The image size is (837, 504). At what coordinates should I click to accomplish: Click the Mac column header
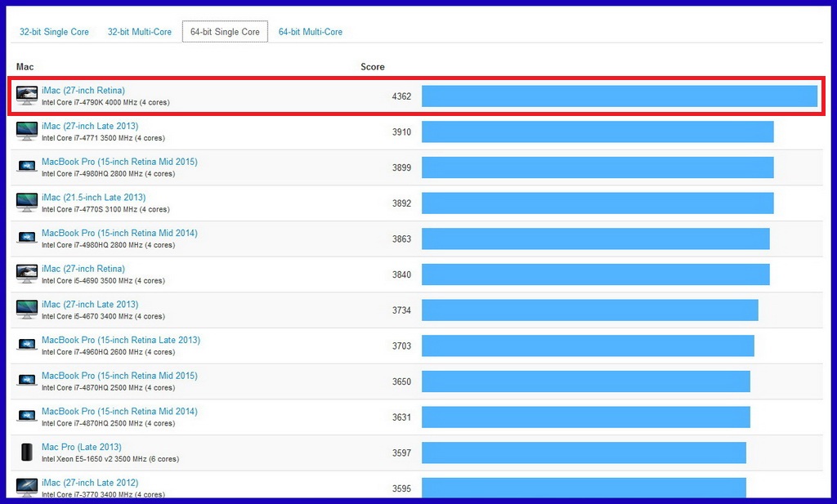click(25, 67)
